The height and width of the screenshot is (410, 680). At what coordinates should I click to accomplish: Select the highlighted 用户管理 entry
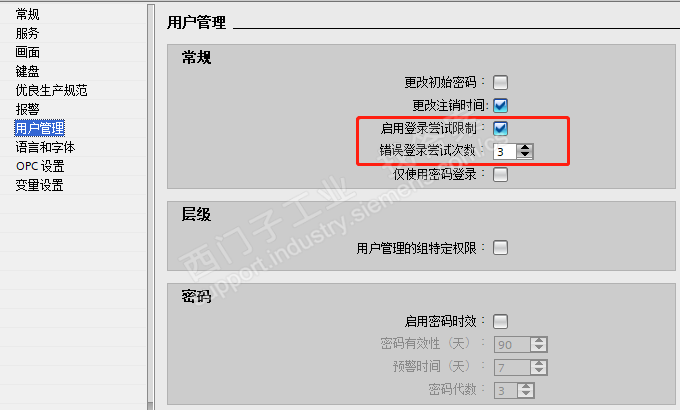click(x=39, y=128)
